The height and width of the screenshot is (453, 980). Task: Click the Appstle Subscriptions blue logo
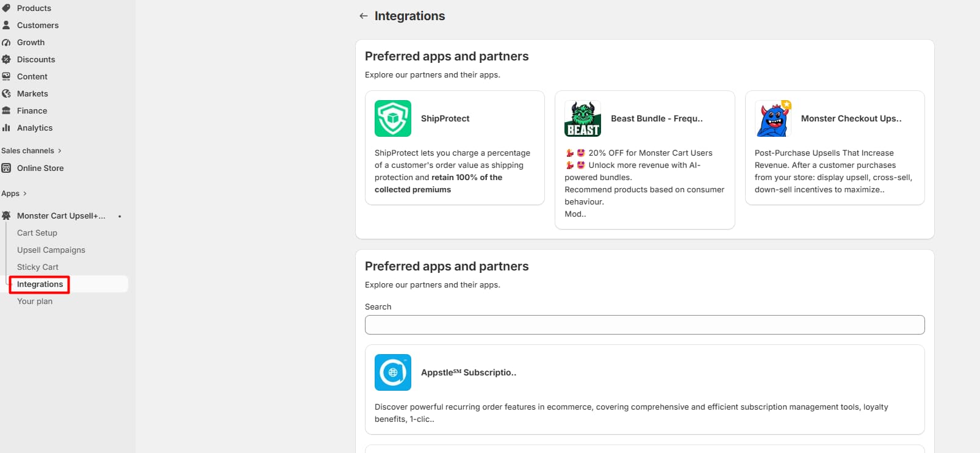(x=393, y=372)
